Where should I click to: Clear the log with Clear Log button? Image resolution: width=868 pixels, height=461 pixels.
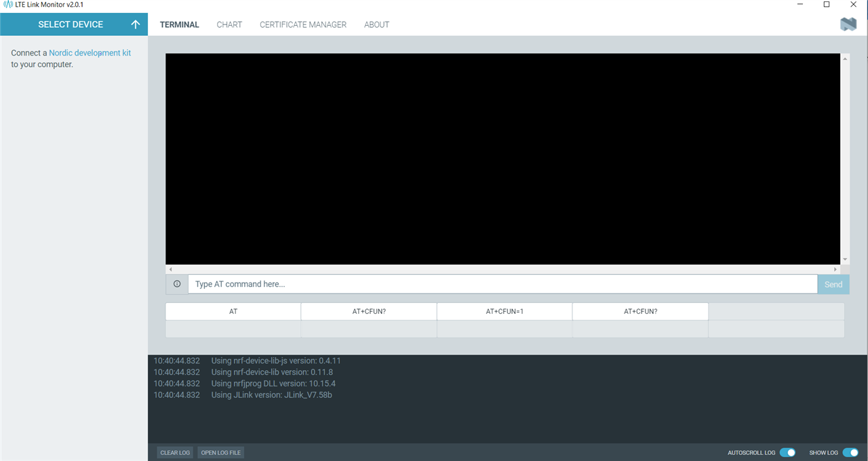click(x=175, y=452)
